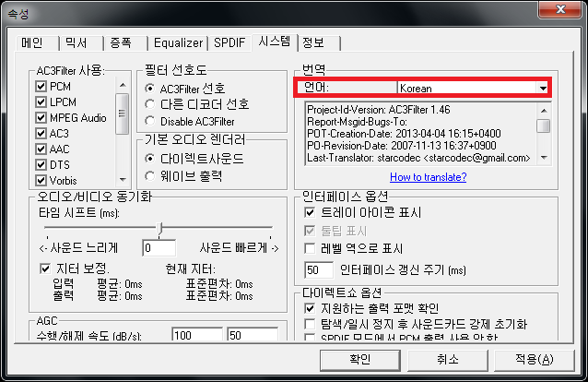Close the 속성 dialog window
Image resolution: width=588 pixels, height=382 pixels.
pos(560,9)
